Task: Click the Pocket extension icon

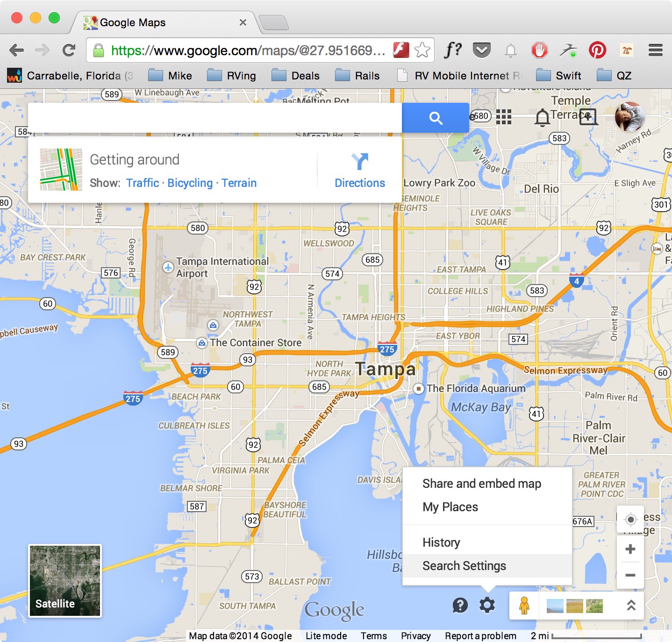Action: 481,50
